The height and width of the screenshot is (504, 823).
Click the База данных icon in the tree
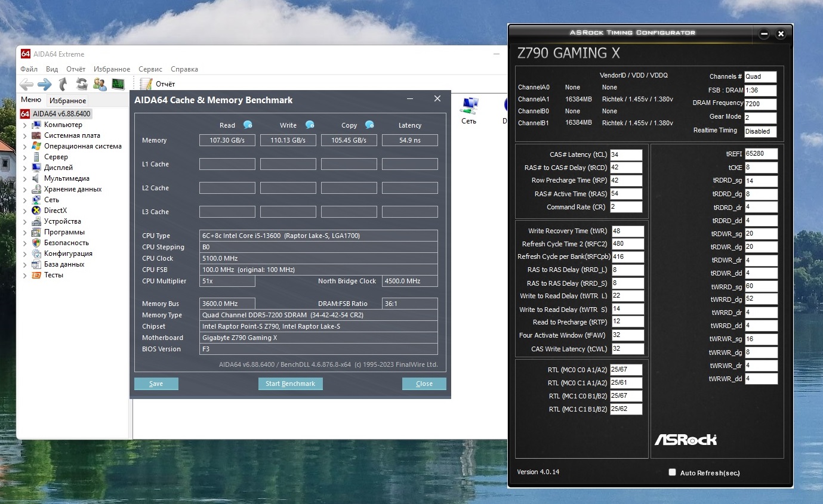[36, 264]
